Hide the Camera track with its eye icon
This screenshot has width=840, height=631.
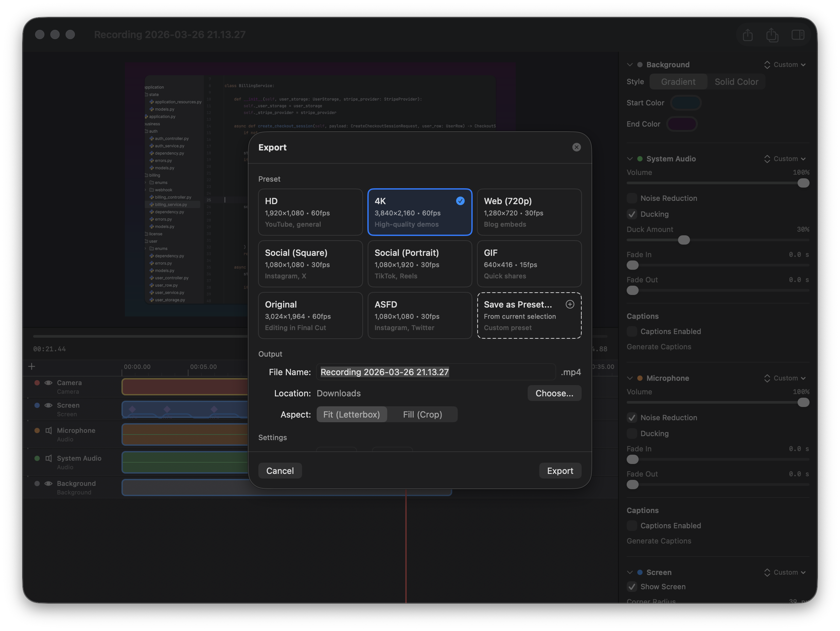[x=49, y=382]
